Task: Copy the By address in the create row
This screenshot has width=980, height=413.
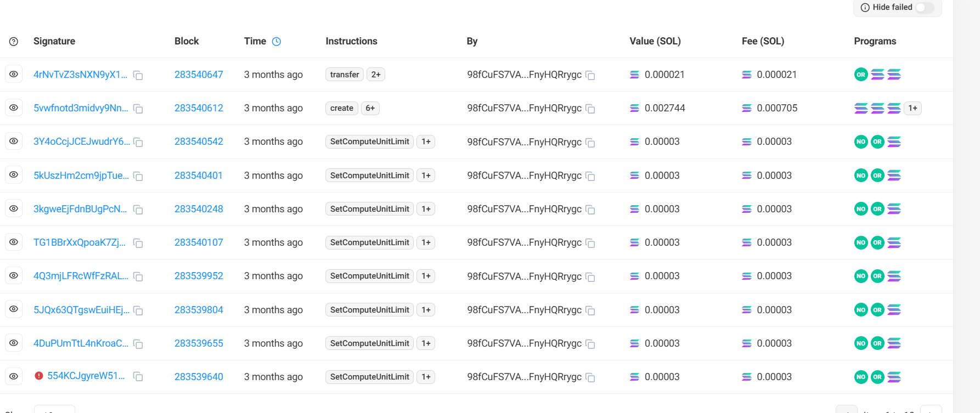Action: click(x=590, y=109)
